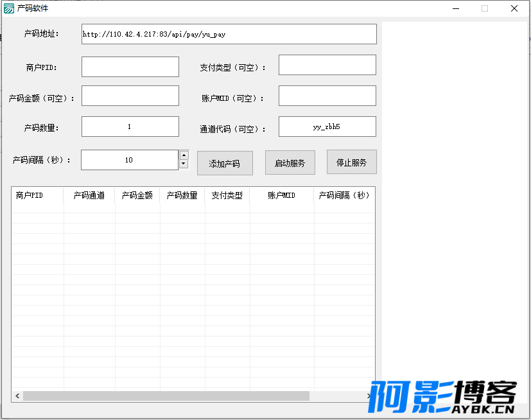Click the 产码数量 field showing 1
The height and width of the screenshot is (420, 531).
[130, 127]
